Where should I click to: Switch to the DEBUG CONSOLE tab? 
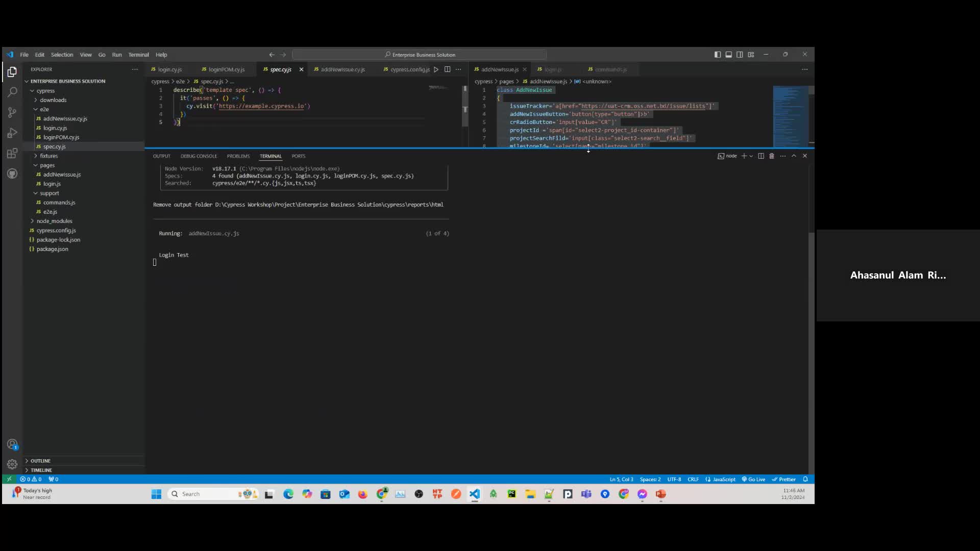(199, 156)
